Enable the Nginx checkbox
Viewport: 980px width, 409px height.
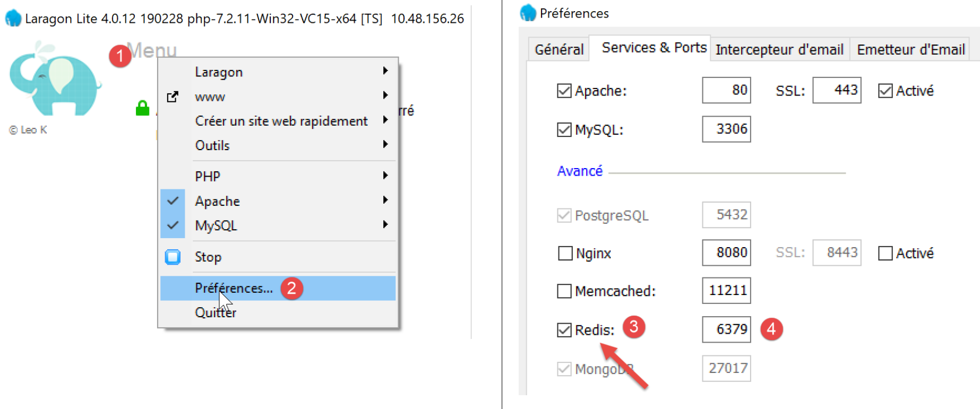[x=565, y=254]
